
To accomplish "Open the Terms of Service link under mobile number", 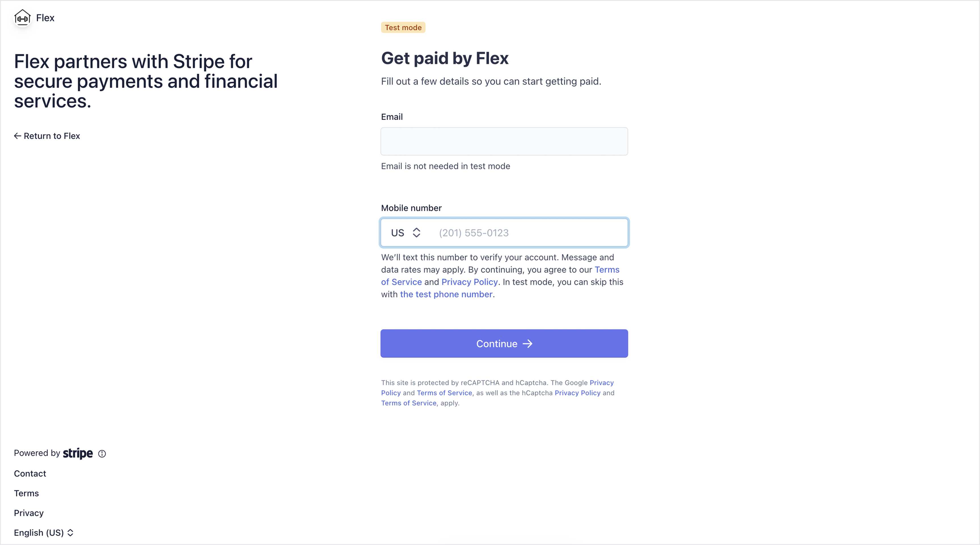I will click(x=607, y=270).
